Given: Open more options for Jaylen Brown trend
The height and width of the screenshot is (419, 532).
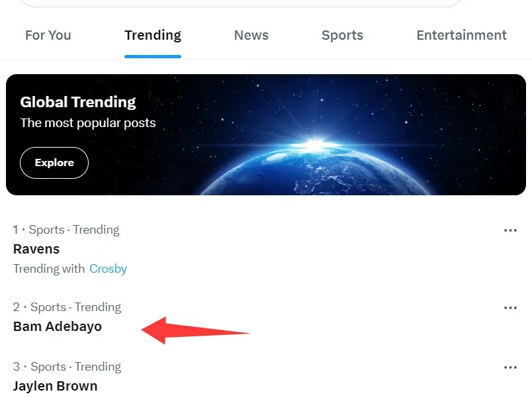Looking at the screenshot, I should click(510, 367).
